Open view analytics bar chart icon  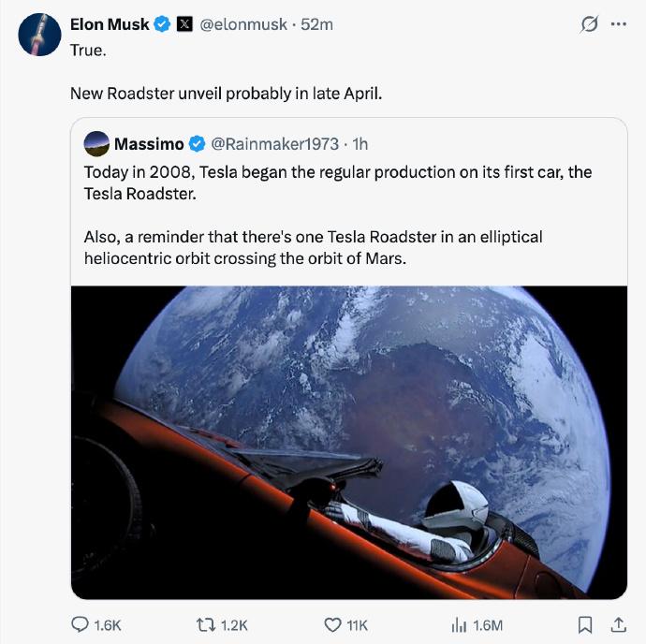point(459,624)
